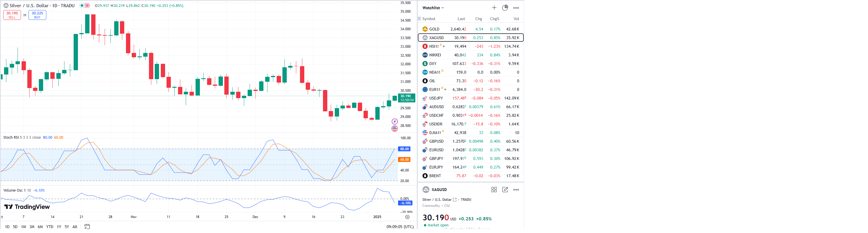868x233 pixels.
Task: Click the lightning bolt event icon on chart
Action: point(395,121)
